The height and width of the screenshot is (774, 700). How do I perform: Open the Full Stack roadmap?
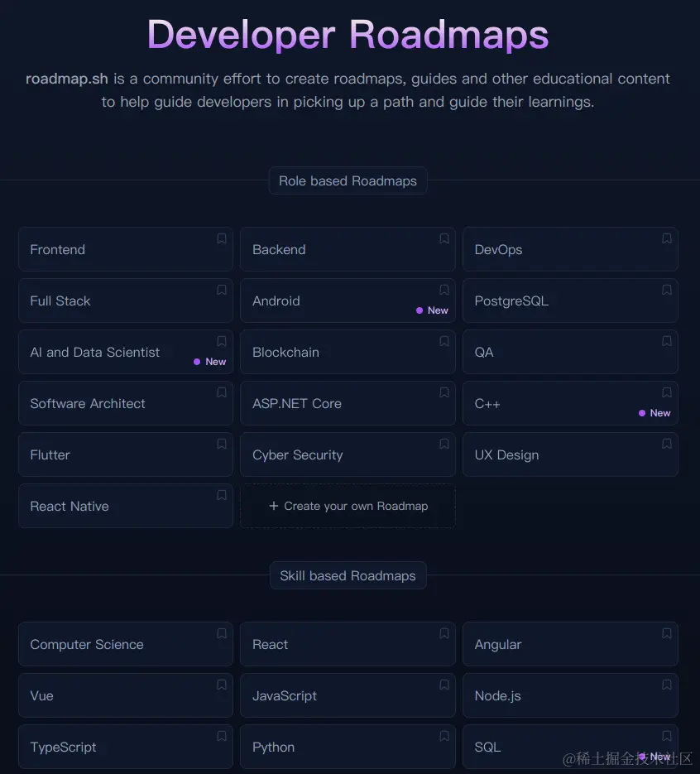(x=125, y=300)
